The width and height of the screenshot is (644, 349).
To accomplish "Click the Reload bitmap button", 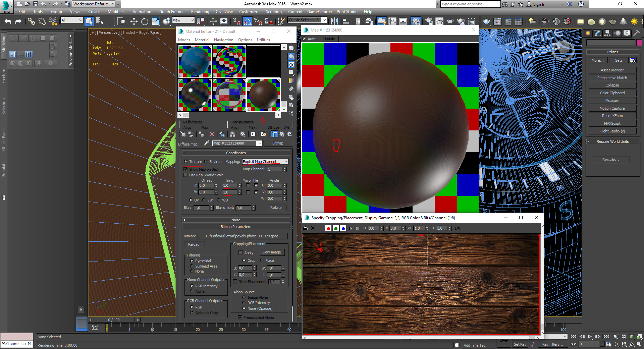I will 194,244.
